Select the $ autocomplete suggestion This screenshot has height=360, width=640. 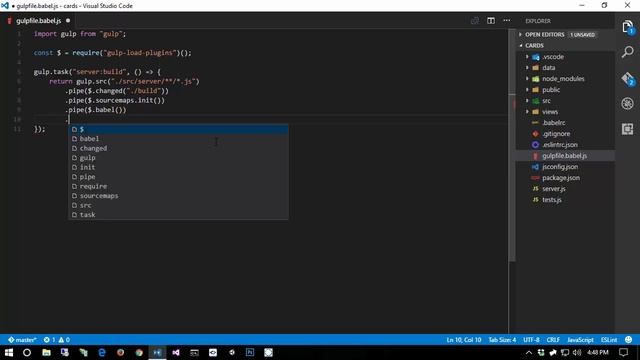178,129
